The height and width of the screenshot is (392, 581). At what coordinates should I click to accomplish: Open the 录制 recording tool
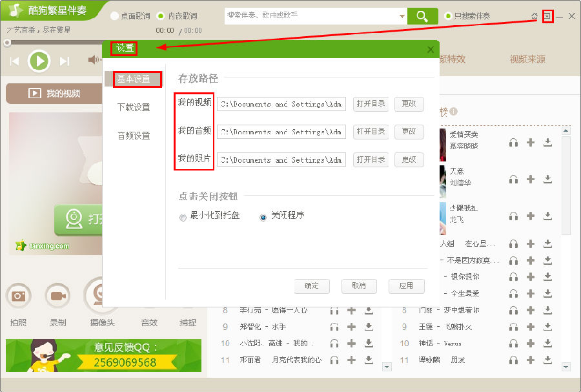pos(58,296)
